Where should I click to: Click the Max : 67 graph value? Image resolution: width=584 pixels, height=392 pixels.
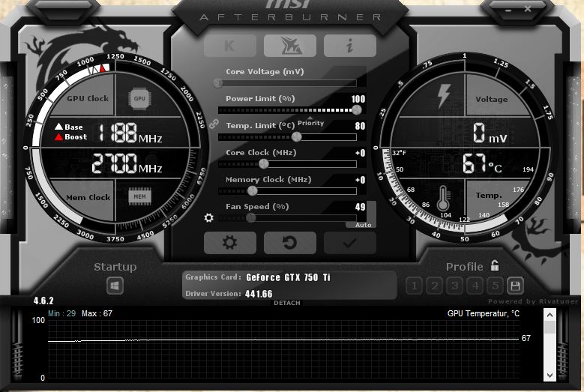click(97, 313)
